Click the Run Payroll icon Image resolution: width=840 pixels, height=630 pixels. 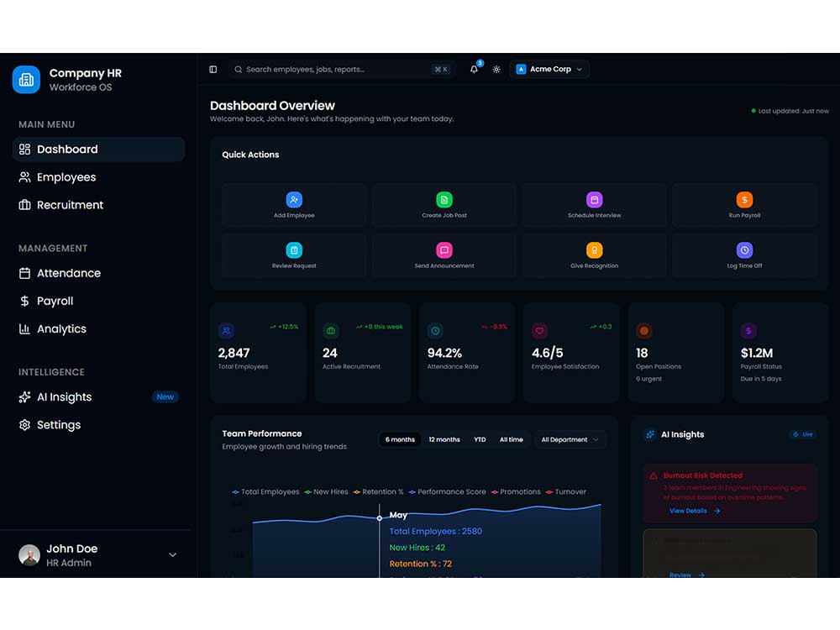pyautogui.click(x=744, y=200)
